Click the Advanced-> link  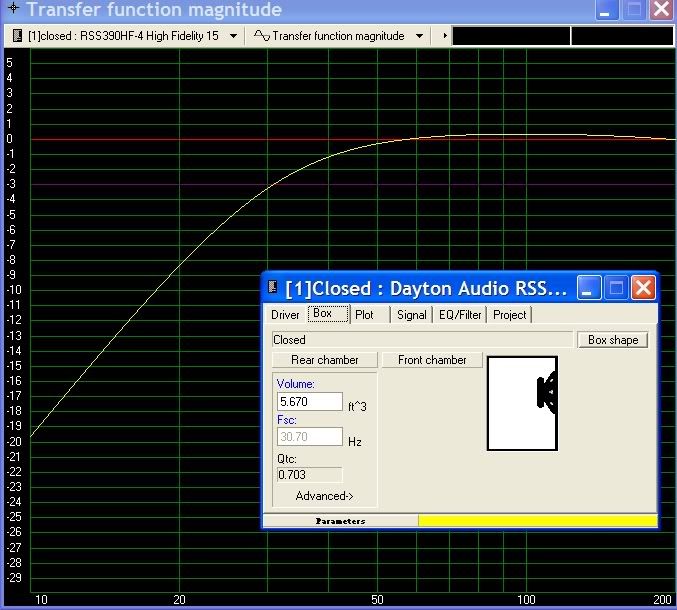(324, 496)
